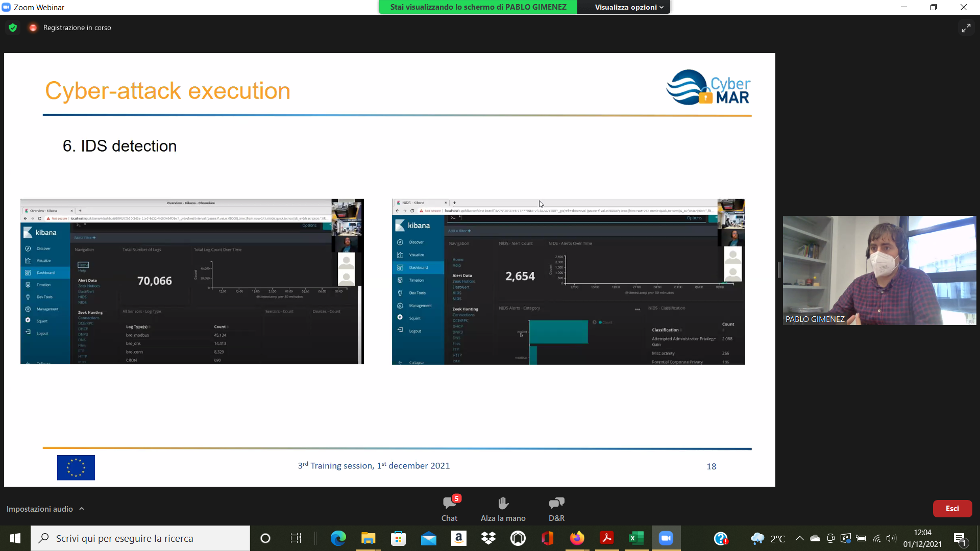Screen dimensions: 980x551
Task: Enter full screen with the arrows icon
Action: (x=966, y=28)
